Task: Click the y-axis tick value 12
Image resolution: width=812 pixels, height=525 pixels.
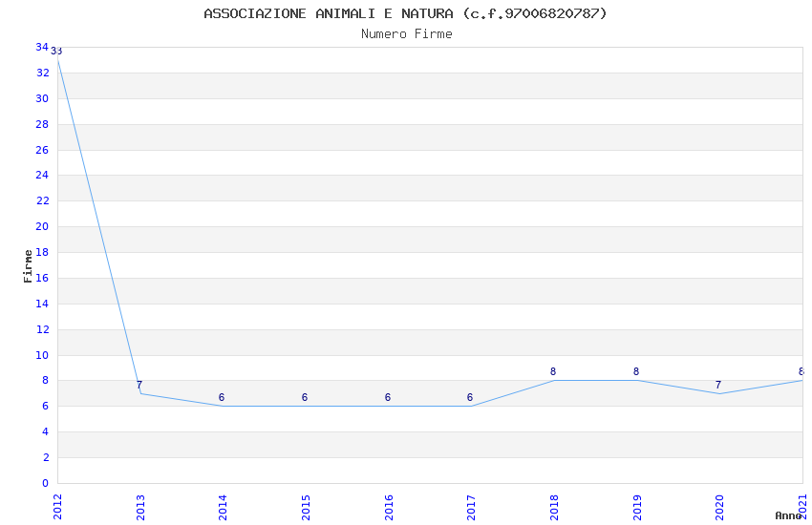Action: (x=42, y=329)
